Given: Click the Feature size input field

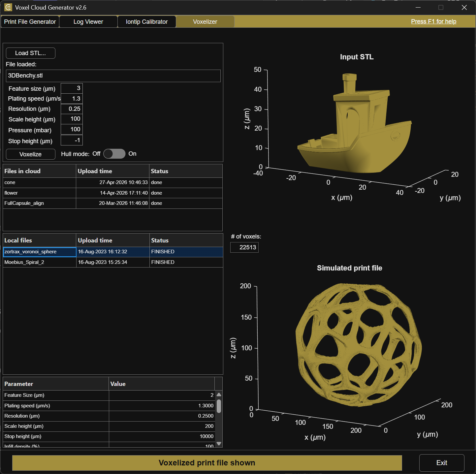Looking at the screenshot, I should 72,88.
